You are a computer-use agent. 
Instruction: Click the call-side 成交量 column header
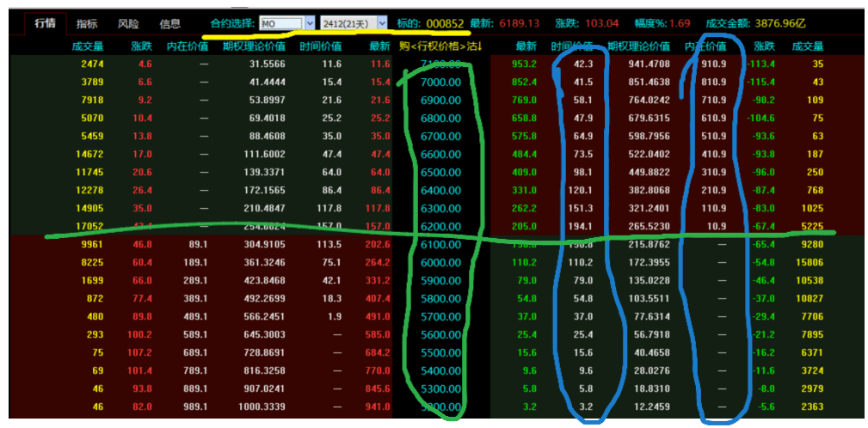(x=88, y=46)
